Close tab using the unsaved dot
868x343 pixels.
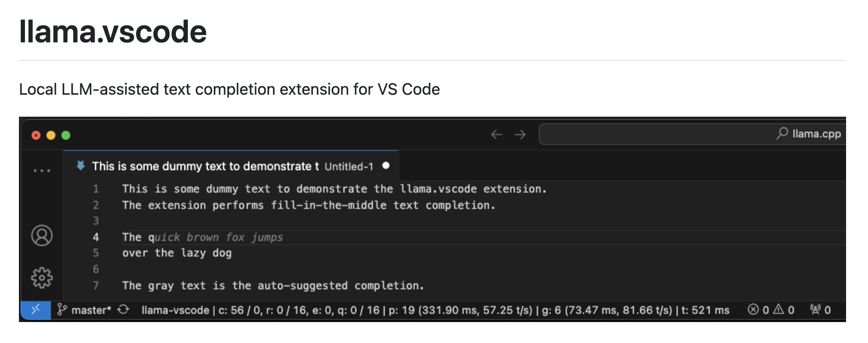click(x=386, y=166)
